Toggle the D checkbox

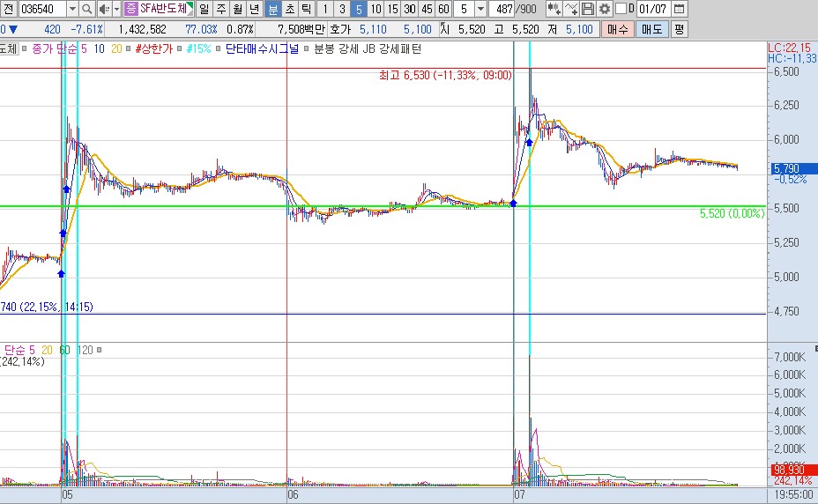[x=621, y=9]
